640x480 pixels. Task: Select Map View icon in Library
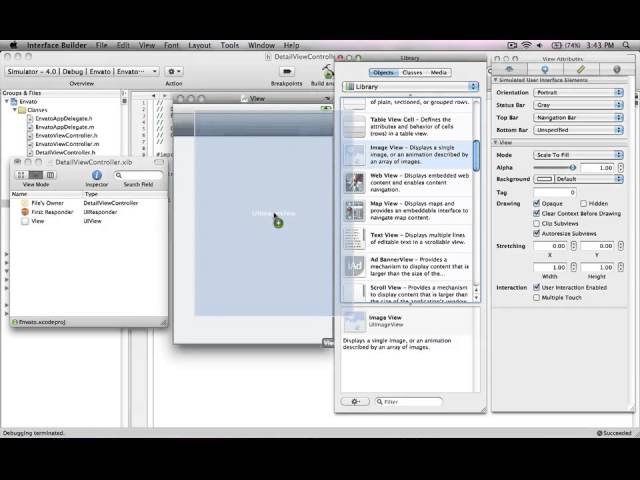pyautogui.click(x=354, y=211)
